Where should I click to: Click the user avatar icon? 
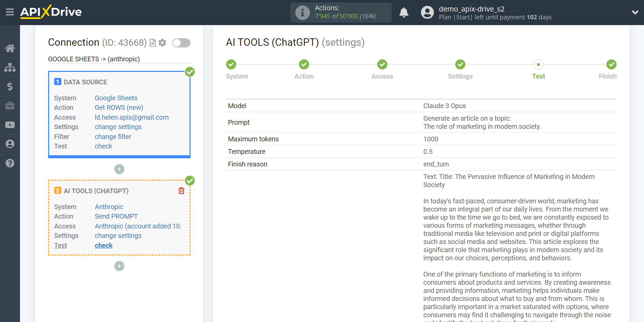(x=427, y=13)
